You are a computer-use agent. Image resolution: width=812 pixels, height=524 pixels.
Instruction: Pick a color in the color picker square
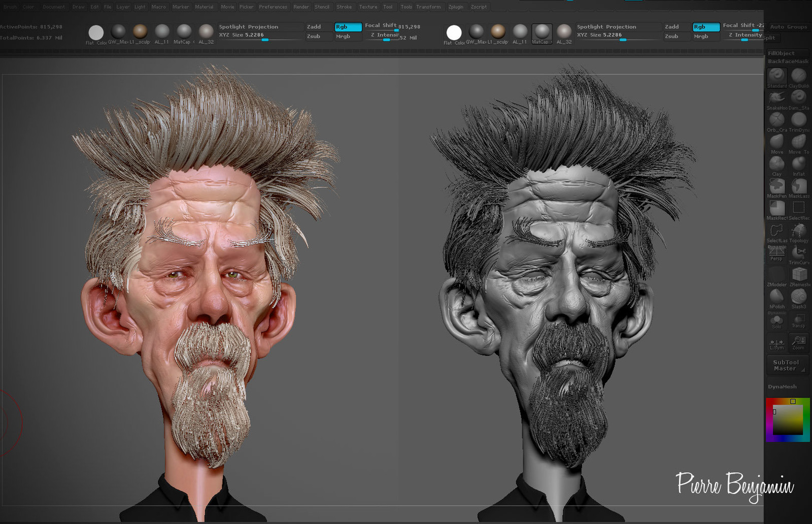(x=788, y=419)
